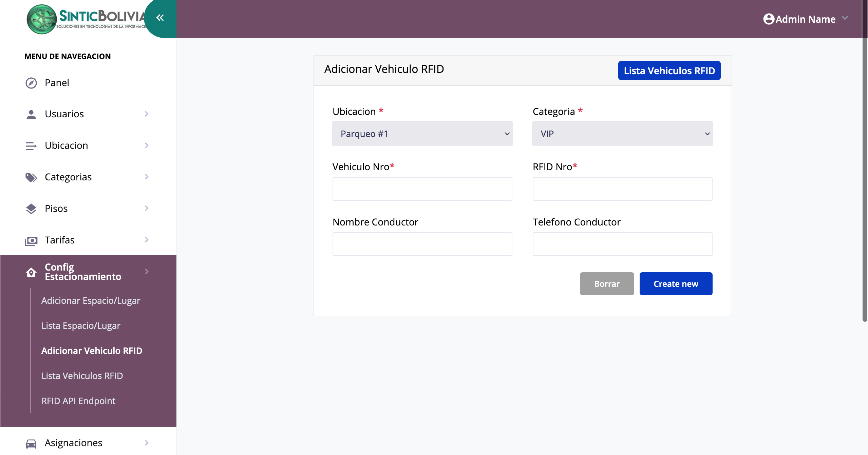The width and height of the screenshot is (868, 455).
Task: Click the page vertical scrollbar
Action: [x=865, y=180]
